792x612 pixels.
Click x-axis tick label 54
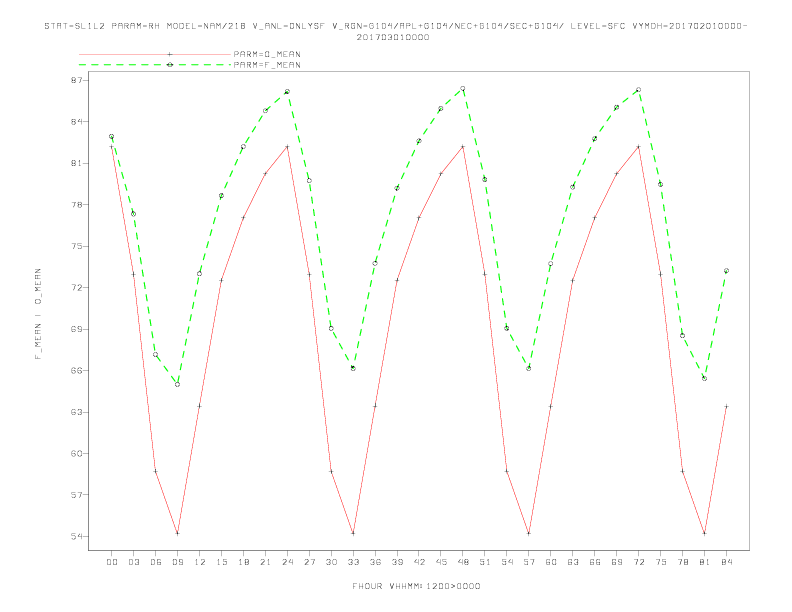[507, 562]
